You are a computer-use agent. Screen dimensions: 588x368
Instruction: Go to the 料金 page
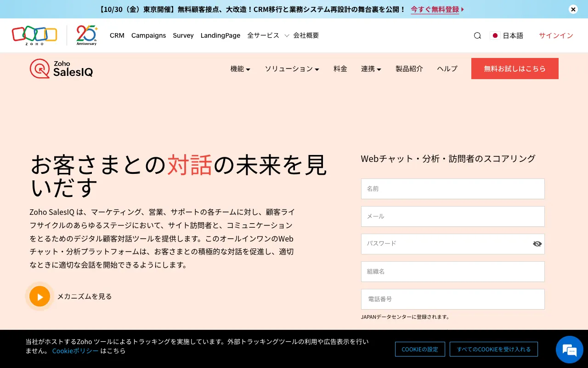tap(340, 69)
